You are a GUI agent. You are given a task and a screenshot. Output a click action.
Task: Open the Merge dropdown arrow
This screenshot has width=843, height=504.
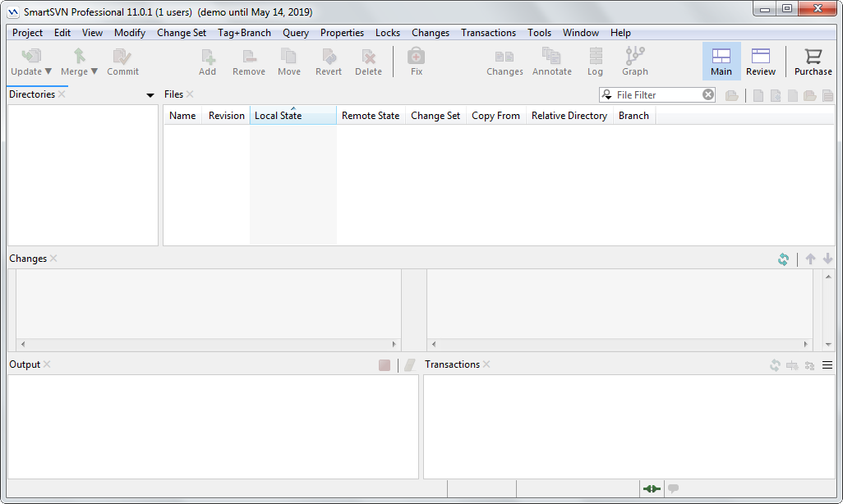pos(94,72)
